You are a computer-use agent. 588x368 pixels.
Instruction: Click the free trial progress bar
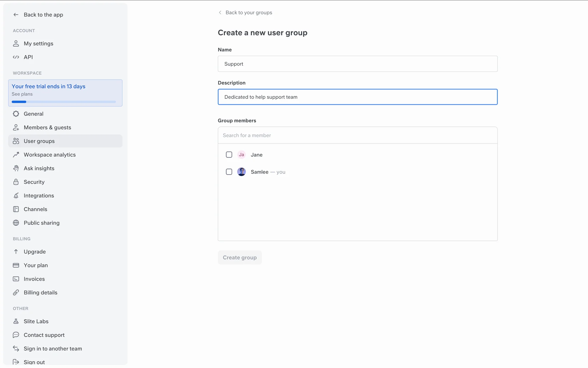point(64,102)
